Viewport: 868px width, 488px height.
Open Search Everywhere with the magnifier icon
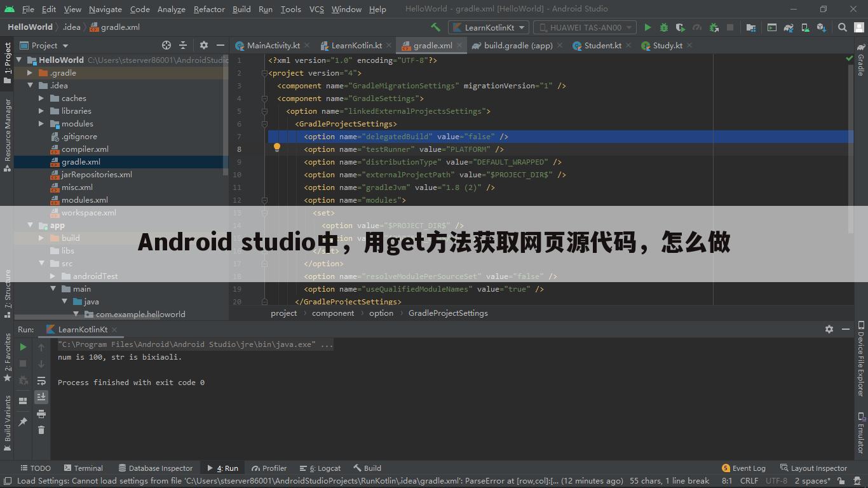(x=843, y=27)
